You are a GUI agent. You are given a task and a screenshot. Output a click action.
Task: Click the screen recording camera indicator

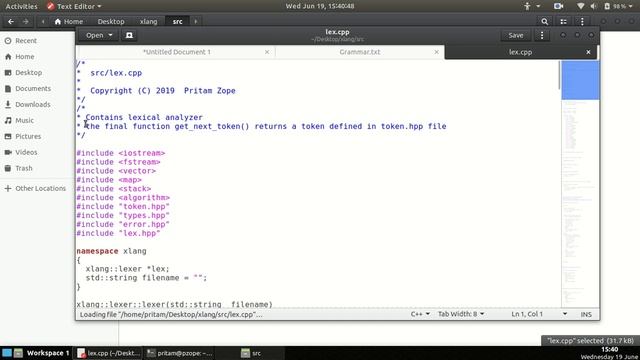pos(558,6)
